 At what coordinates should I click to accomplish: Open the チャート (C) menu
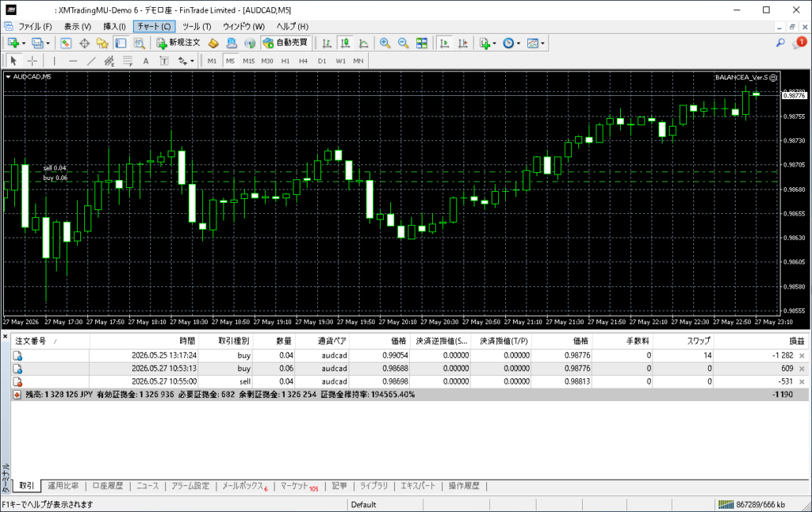click(x=154, y=26)
